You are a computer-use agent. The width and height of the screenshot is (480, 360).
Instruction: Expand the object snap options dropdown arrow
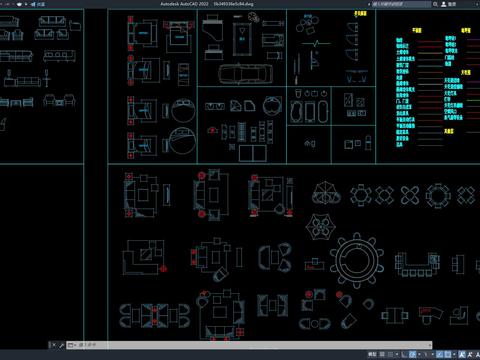tap(454, 354)
